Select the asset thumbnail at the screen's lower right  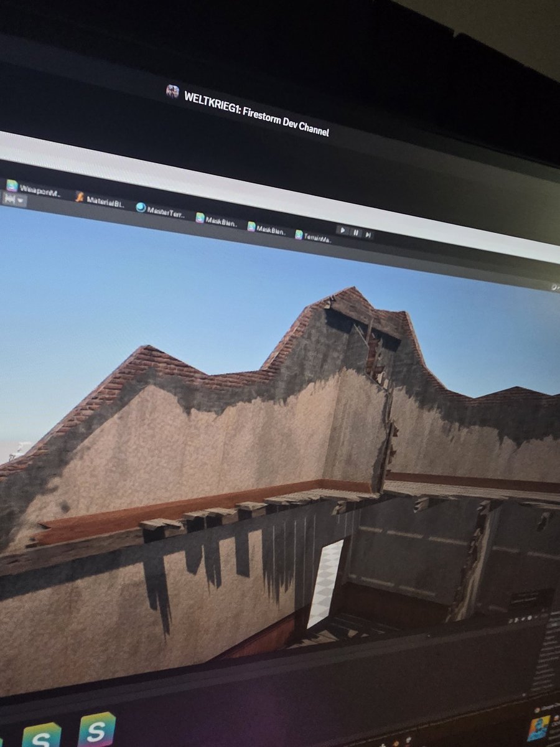point(538,728)
